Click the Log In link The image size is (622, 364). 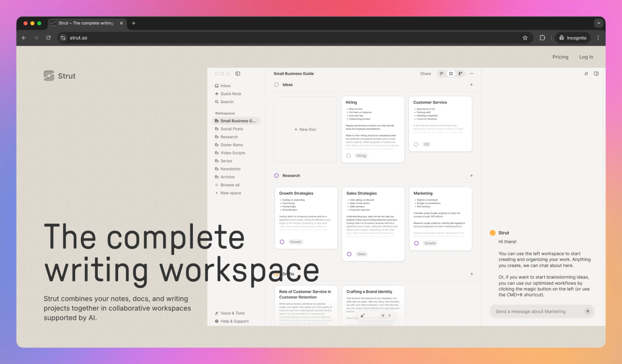tap(586, 57)
